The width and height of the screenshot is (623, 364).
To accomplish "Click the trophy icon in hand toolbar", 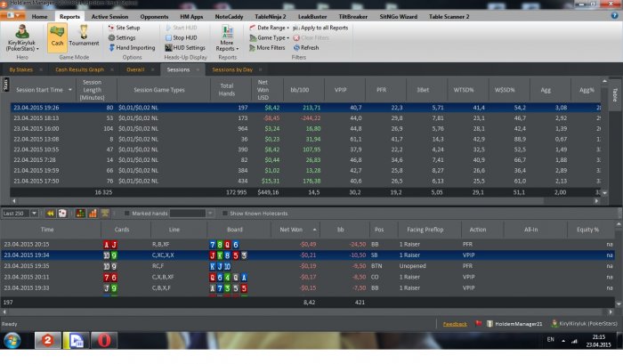I will click(105, 214).
